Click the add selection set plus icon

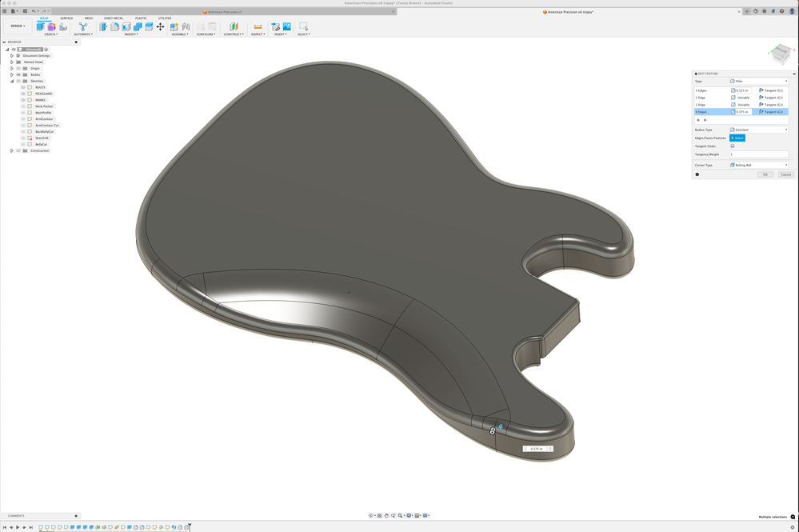pyautogui.click(x=698, y=120)
